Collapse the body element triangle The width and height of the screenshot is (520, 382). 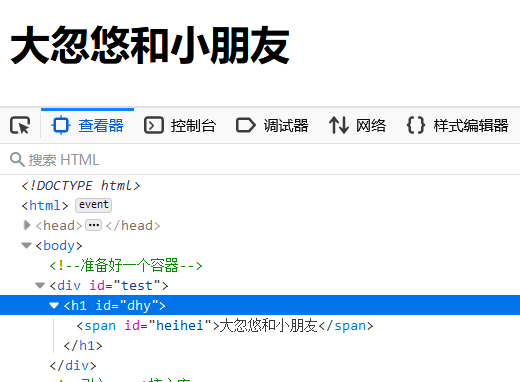tap(26, 246)
